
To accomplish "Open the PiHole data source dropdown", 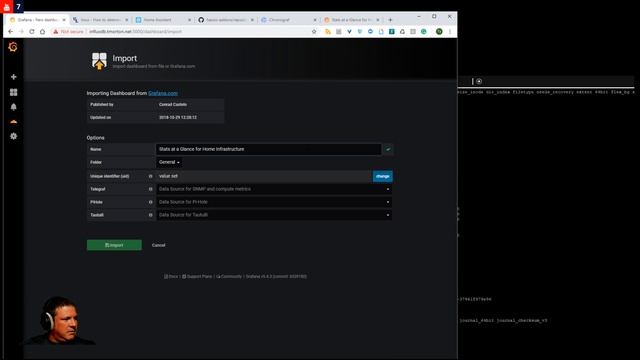I will click(274, 202).
